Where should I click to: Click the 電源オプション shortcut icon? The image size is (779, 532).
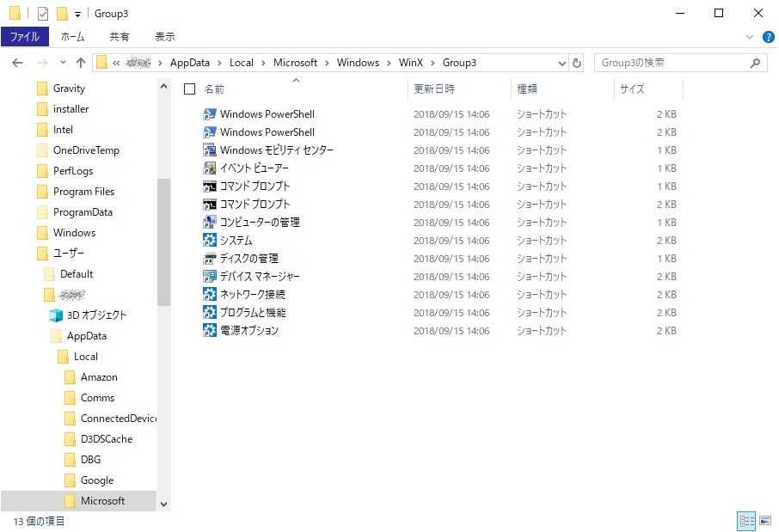[x=210, y=330]
